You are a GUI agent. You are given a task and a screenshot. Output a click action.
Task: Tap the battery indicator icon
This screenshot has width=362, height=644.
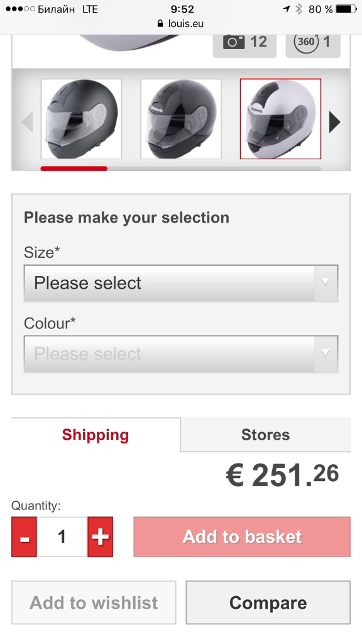[x=346, y=9]
